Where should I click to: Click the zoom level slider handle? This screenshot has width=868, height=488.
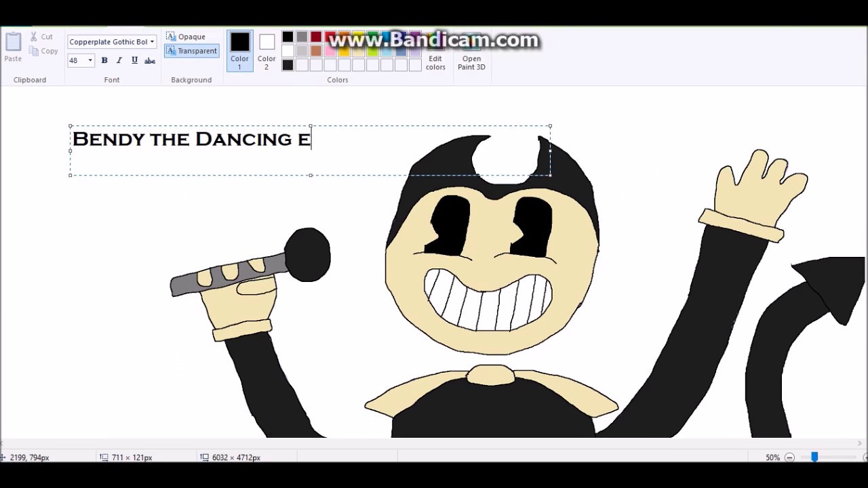[x=814, y=457]
